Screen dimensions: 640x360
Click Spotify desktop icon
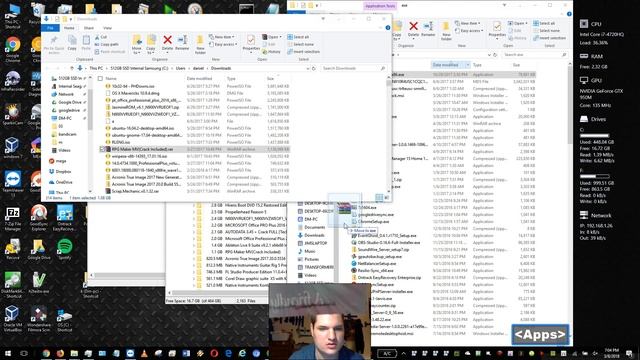click(64, 250)
